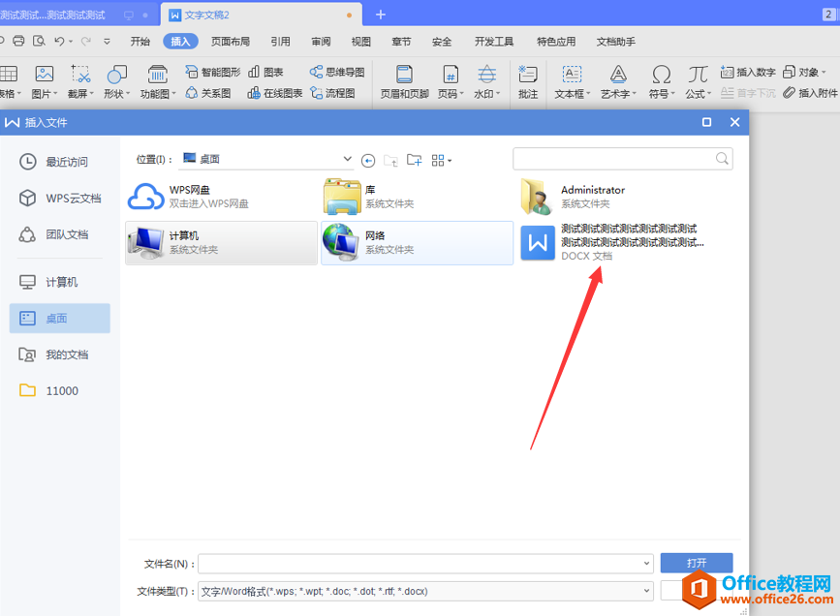The image size is (840, 616).
Task: Select the 11000 folder in sidebar
Action: pyautogui.click(x=60, y=391)
